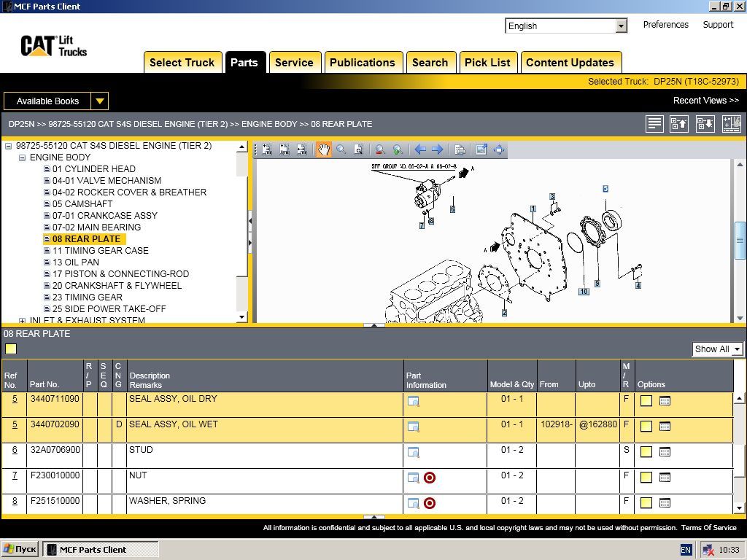
Task: Open the Publications tab
Action: 363,63
